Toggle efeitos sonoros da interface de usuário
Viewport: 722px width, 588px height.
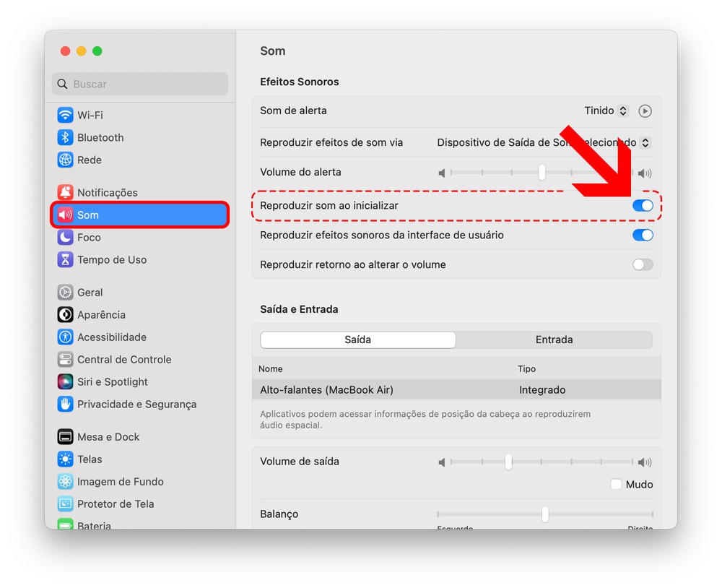(x=643, y=235)
